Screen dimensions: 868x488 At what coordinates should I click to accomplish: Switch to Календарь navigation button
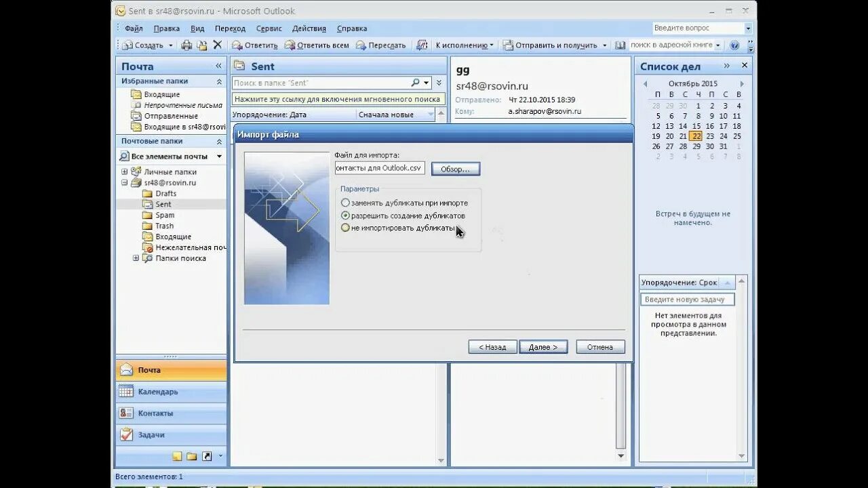click(172, 392)
